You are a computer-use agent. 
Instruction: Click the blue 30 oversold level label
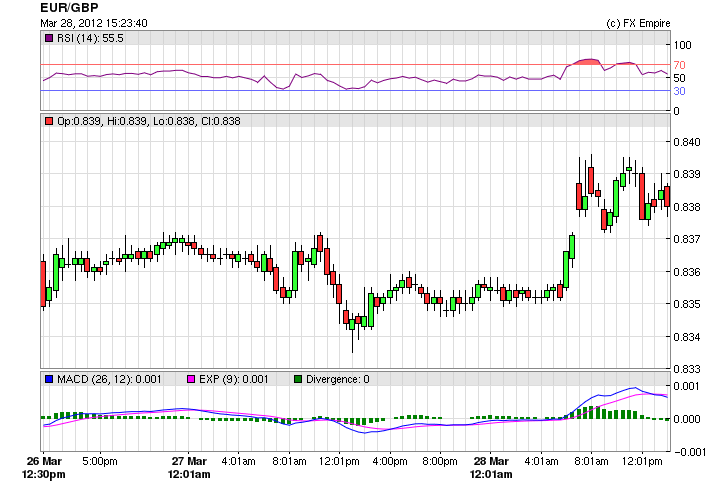679,91
